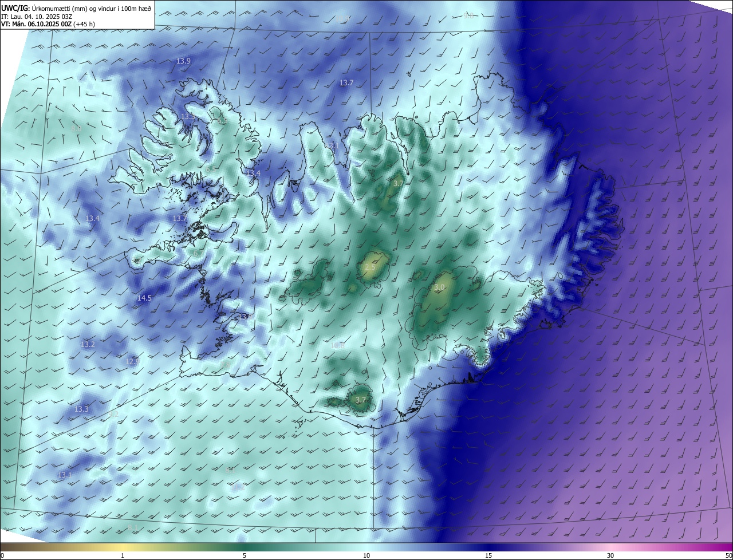Click the initial time line "IT: Lau. 04. 10. 2025 03Z"

37,17
